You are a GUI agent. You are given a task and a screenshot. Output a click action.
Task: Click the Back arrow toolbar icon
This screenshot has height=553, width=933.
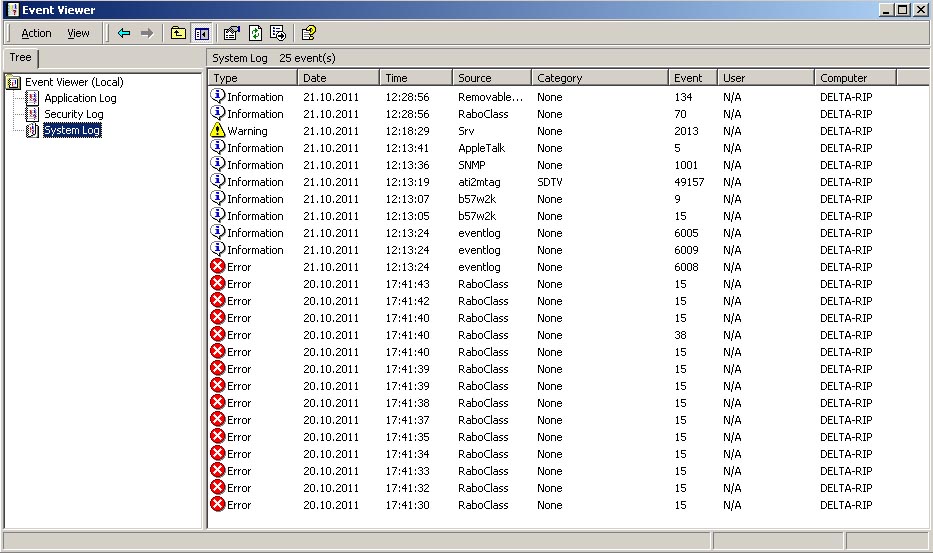pyautogui.click(x=124, y=33)
